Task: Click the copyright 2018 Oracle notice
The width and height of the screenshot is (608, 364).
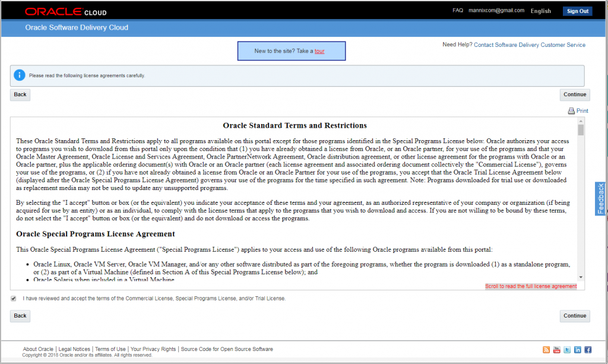Action: pos(87,355)
